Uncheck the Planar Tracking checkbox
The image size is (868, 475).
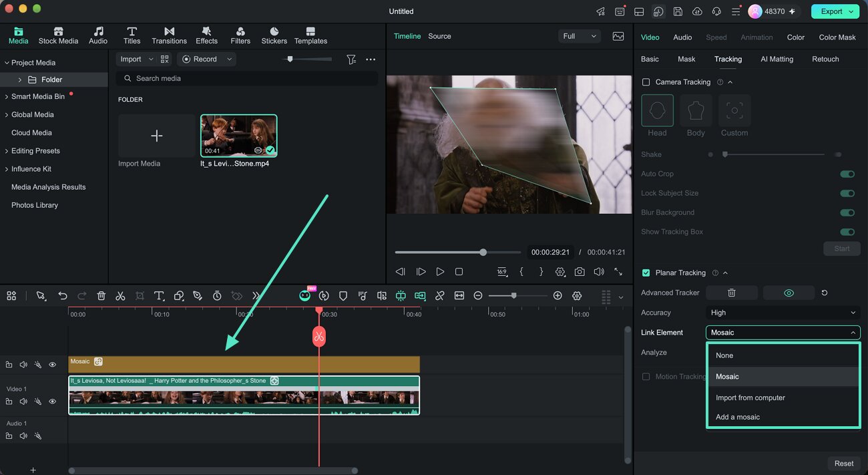[646, 273]
